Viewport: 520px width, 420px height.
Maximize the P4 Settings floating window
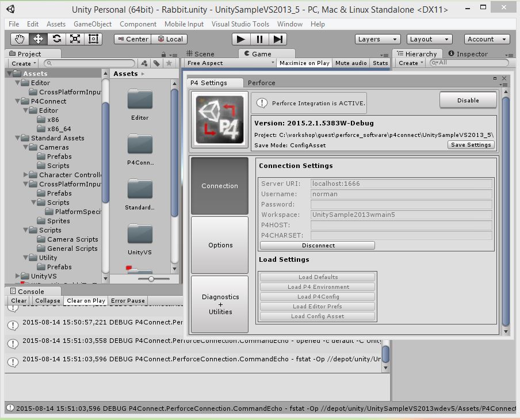(x=495, y=78)
